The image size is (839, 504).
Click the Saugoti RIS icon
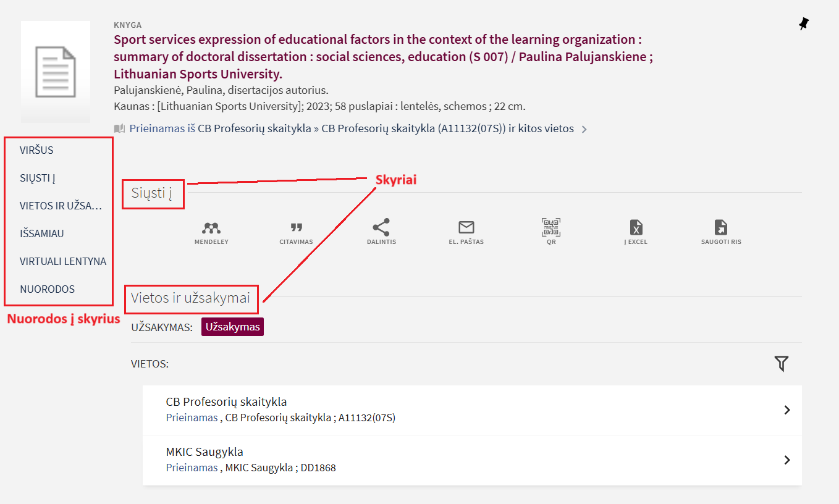pos(720,227)
